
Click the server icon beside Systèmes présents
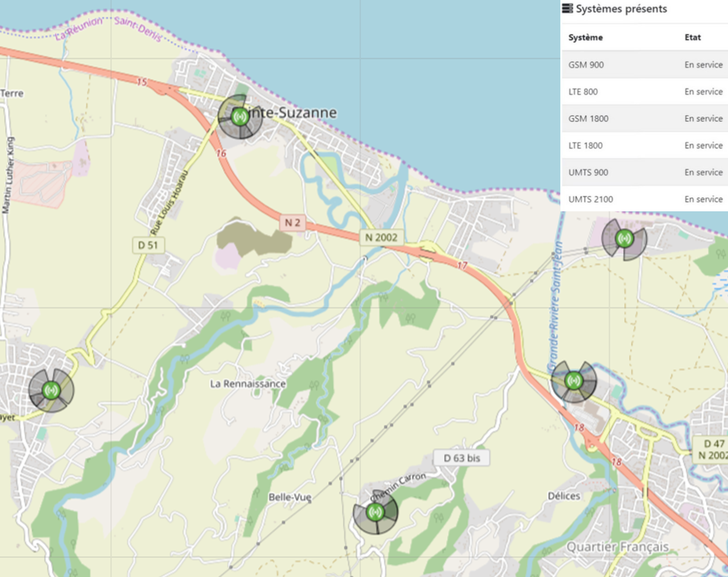coord(567,9)
